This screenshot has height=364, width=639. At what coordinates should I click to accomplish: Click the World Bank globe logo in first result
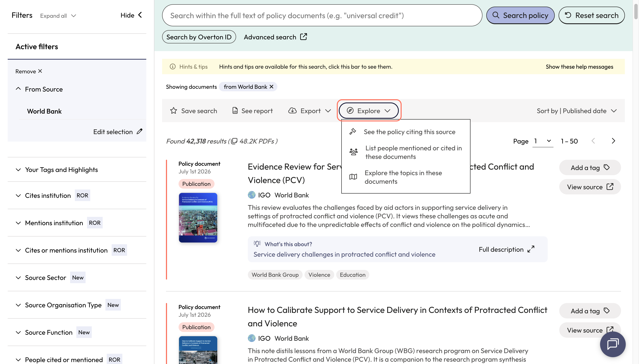(x=251, y=195)
